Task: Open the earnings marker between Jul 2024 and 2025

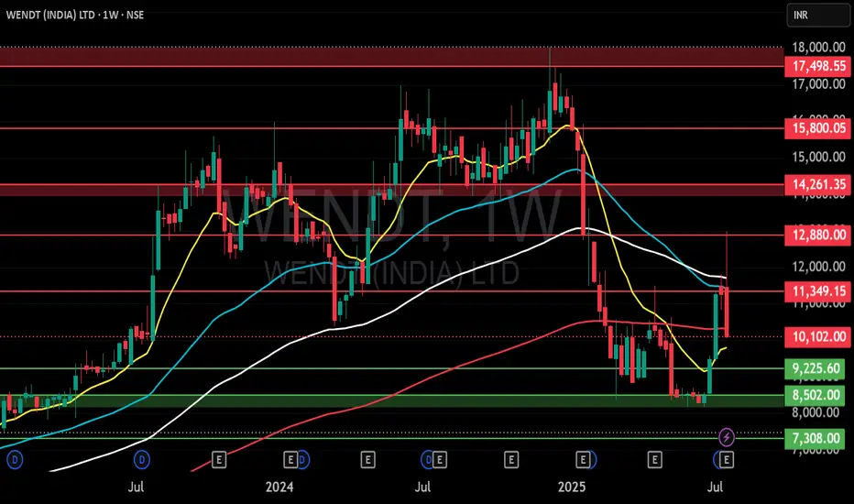Action: [511, 460]
